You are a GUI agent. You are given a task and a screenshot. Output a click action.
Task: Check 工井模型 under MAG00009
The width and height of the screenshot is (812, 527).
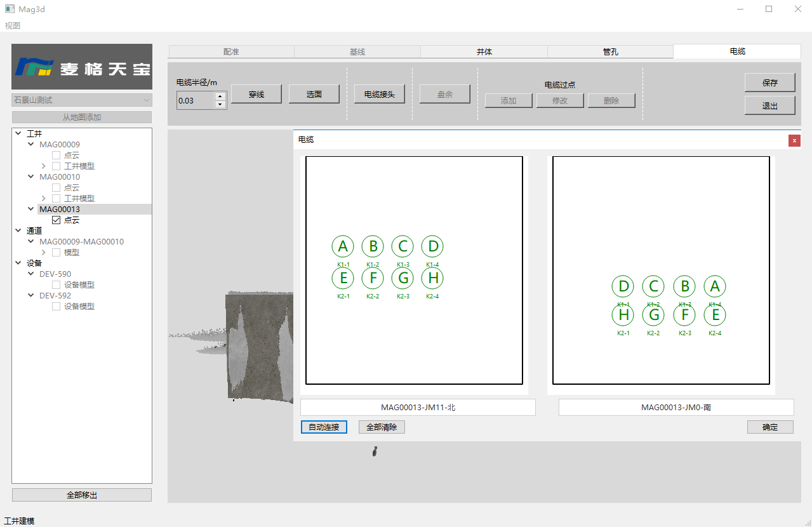[x=57, y=166]
